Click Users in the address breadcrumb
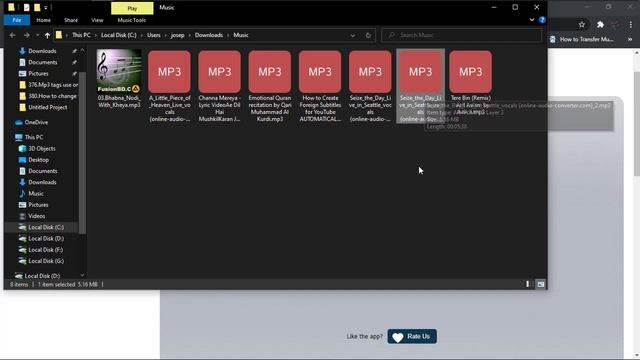This screenshot has height=360, width=640. [153, 35]
